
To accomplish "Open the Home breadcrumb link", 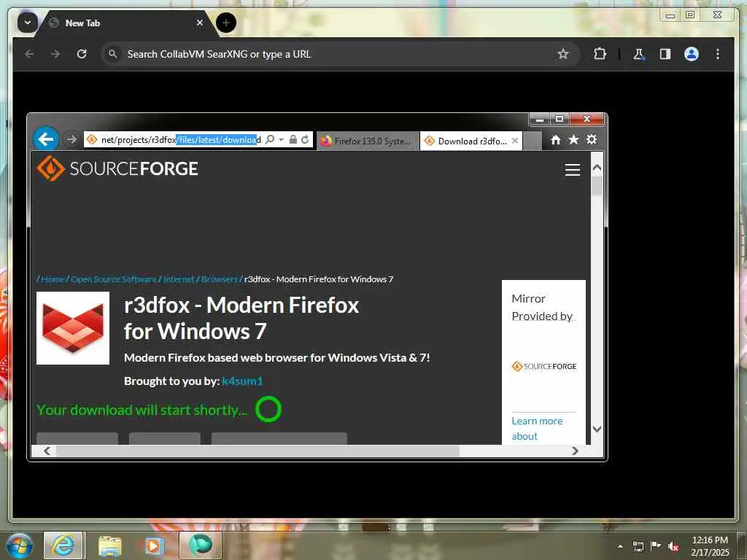I will [53, 279].
